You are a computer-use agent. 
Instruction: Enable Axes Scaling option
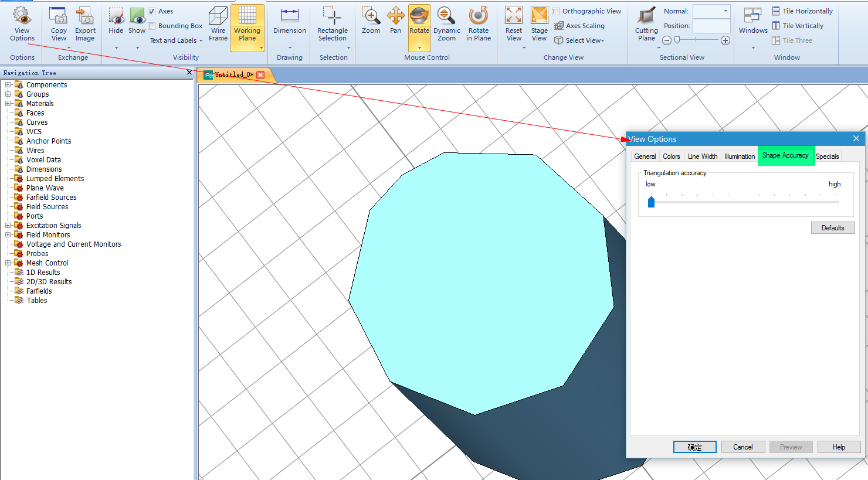click(x=579, y=26)
